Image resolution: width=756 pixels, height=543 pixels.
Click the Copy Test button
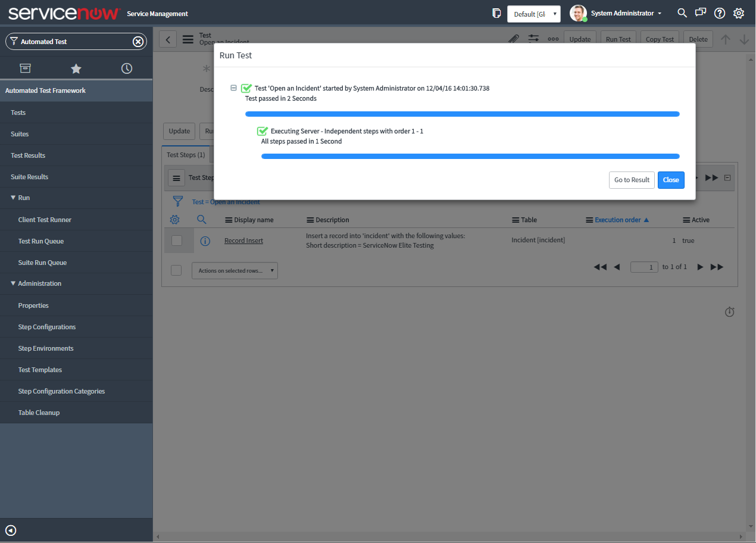(x=660, y=39)
